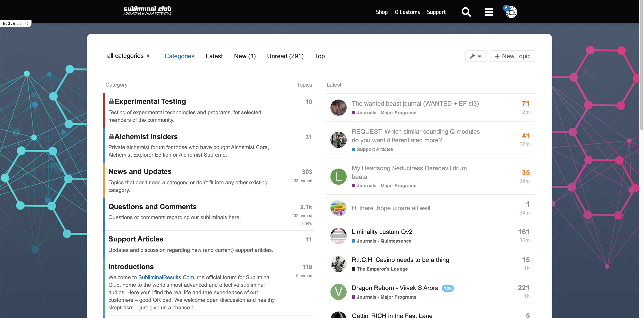Open The Emperor's Lounge category tag

click(x=380, y=269)
